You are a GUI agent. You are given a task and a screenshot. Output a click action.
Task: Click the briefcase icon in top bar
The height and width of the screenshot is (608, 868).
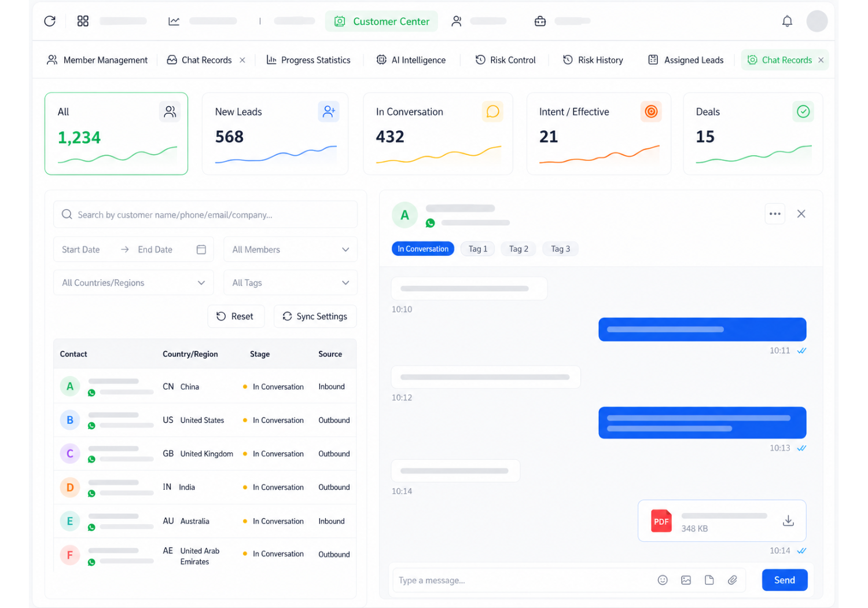(x=540, y=21)
